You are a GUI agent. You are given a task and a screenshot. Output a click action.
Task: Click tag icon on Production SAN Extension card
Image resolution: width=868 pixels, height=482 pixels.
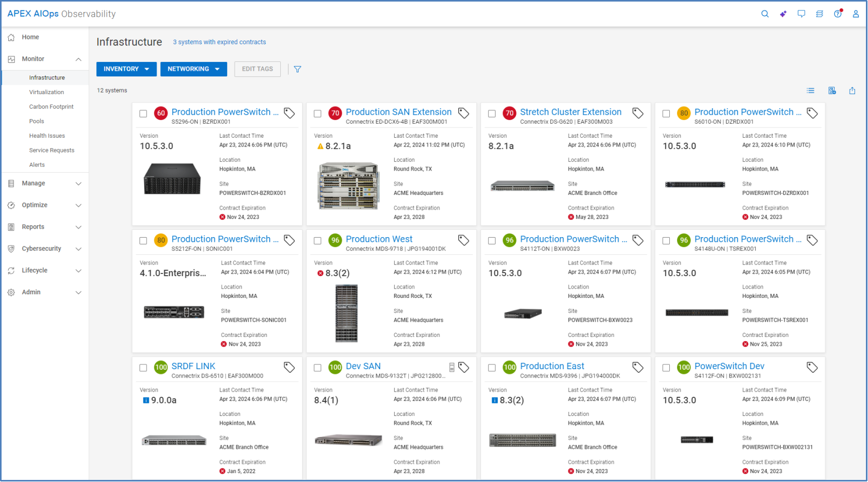coord(463,113)
